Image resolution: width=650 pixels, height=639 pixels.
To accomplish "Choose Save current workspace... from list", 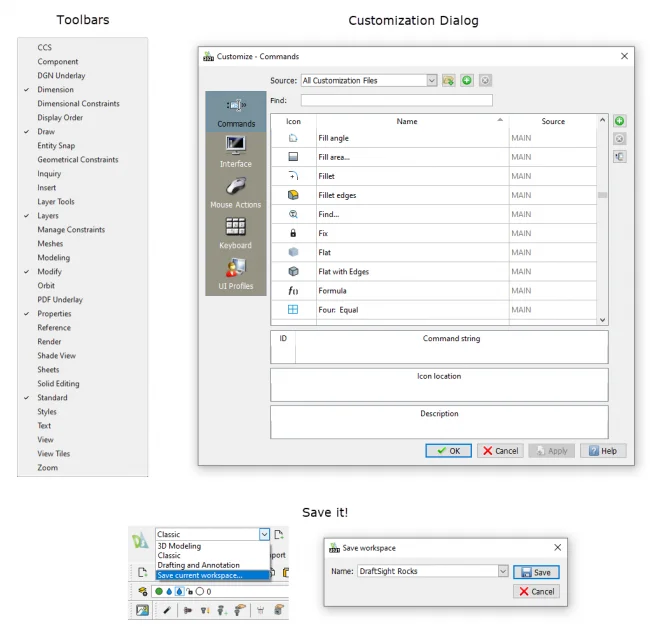I will (x=199, y=575).
